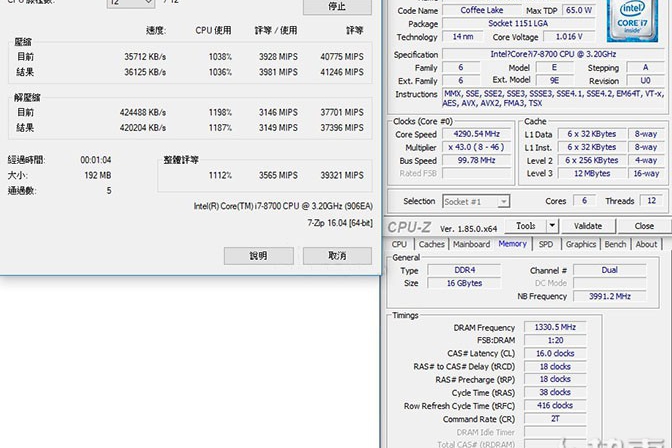Open the SPD tab in CPU-Z
Image resolution: width=672 pixels, height=448 pixels.
(x=546, y=244)
